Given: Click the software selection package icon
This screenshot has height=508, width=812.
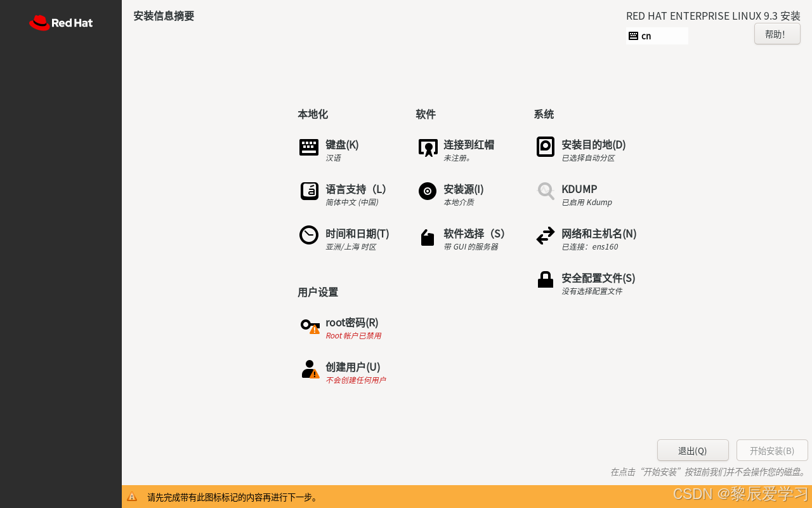Looking at the screenshot, I should tap(428, 237).
